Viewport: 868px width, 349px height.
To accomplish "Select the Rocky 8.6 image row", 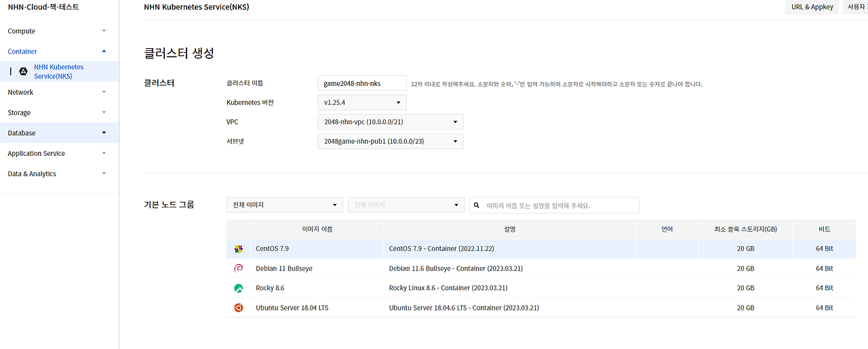I will (x=541, y=288).
